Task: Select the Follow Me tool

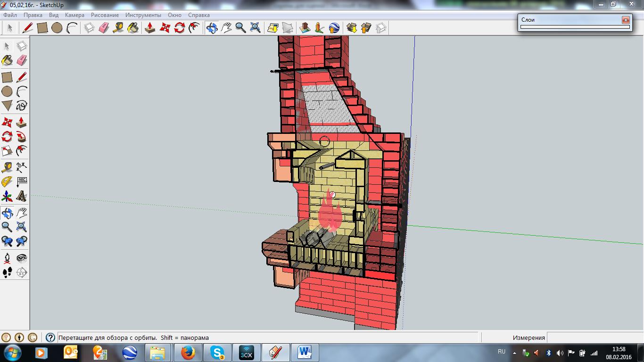Action: (x=22, y=137)
